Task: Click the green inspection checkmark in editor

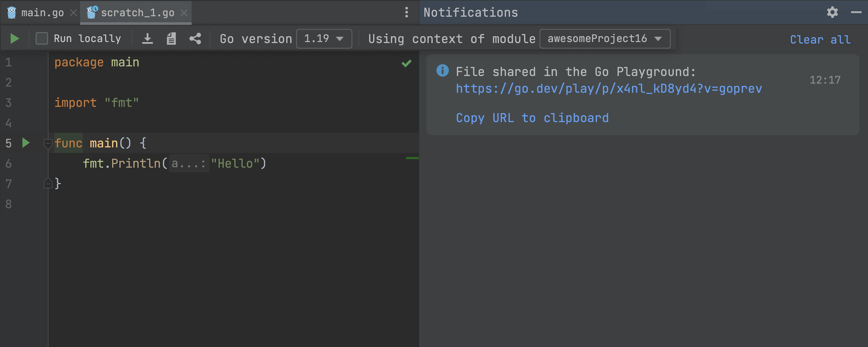Action: 407,63
